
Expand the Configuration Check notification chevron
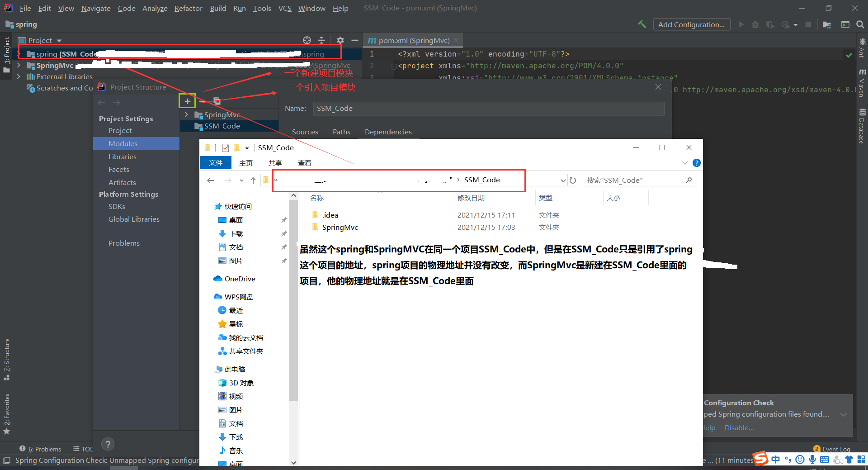[x=844, y=414]
